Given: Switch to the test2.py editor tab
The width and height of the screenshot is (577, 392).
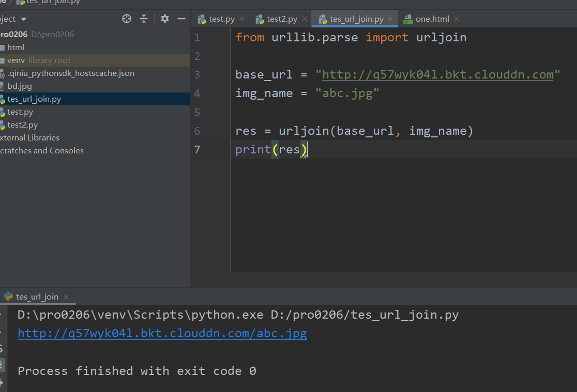Looking at the screenshot, I should coord(282,19).
